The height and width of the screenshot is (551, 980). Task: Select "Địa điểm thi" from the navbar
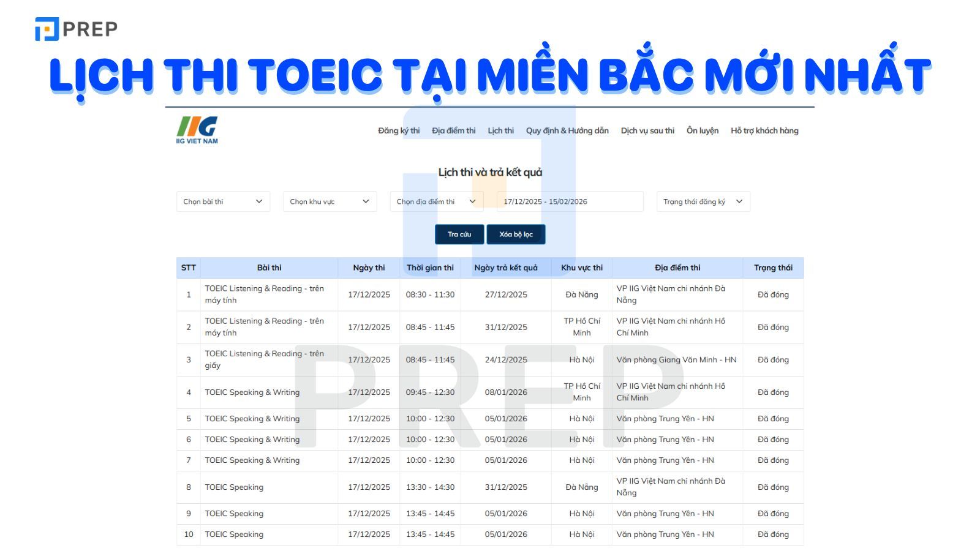pos(454,130)
